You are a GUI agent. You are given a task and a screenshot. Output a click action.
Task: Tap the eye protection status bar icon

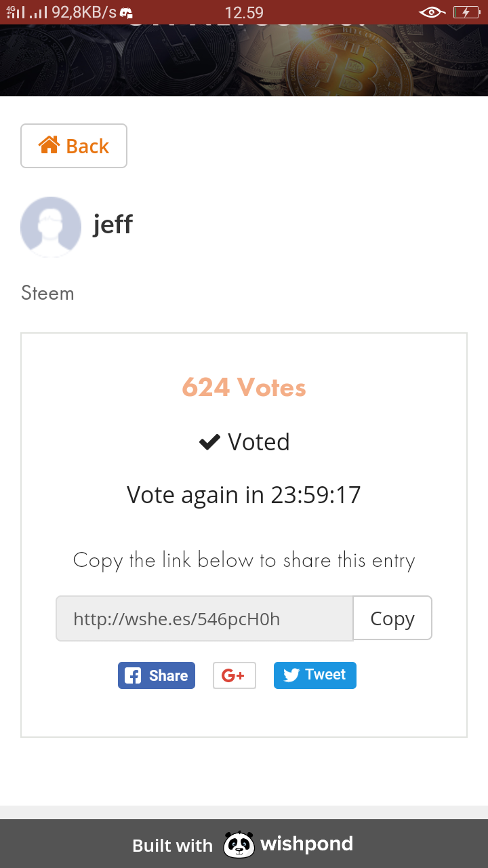[432, 12]
